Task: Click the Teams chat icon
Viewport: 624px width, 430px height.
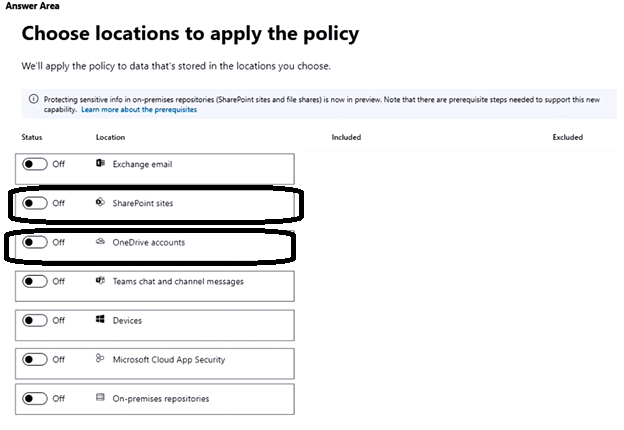Action: [x=100, y=281]
